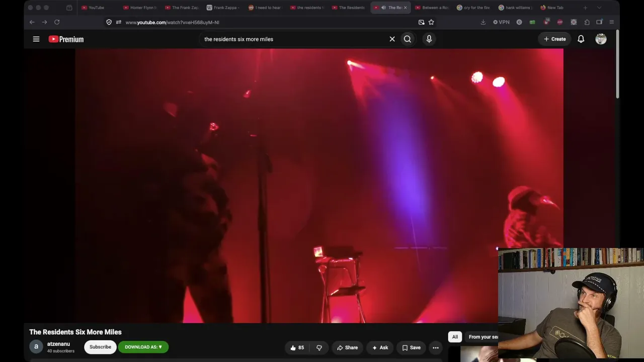Focus the YouTube search field

coord(294,39)
